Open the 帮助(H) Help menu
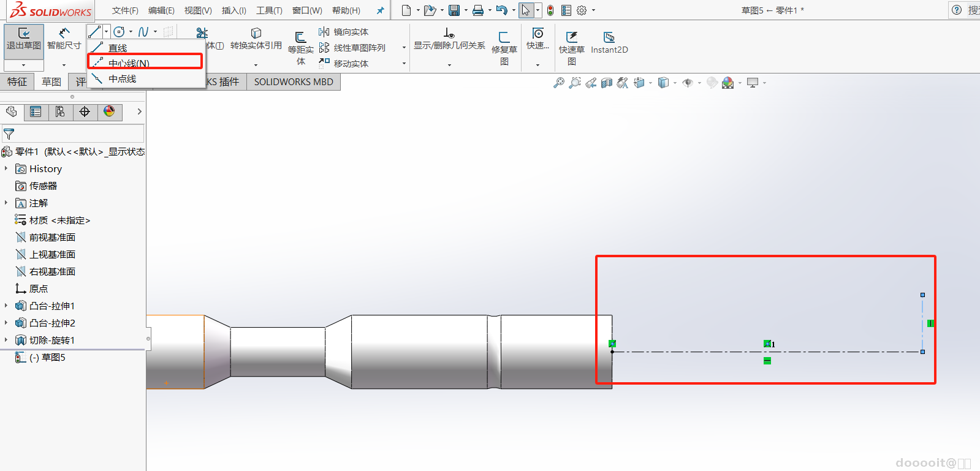The height and width of the screenshot is (471, 980). pos(346,10)
